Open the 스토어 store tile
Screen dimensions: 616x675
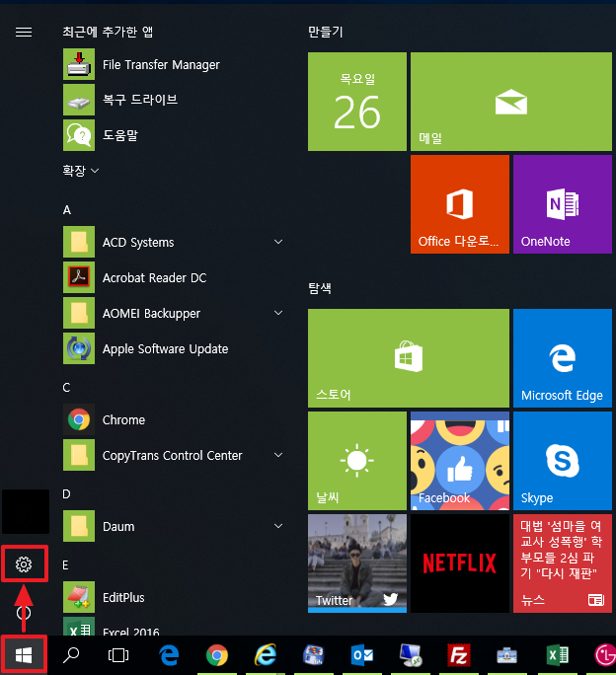409,358
